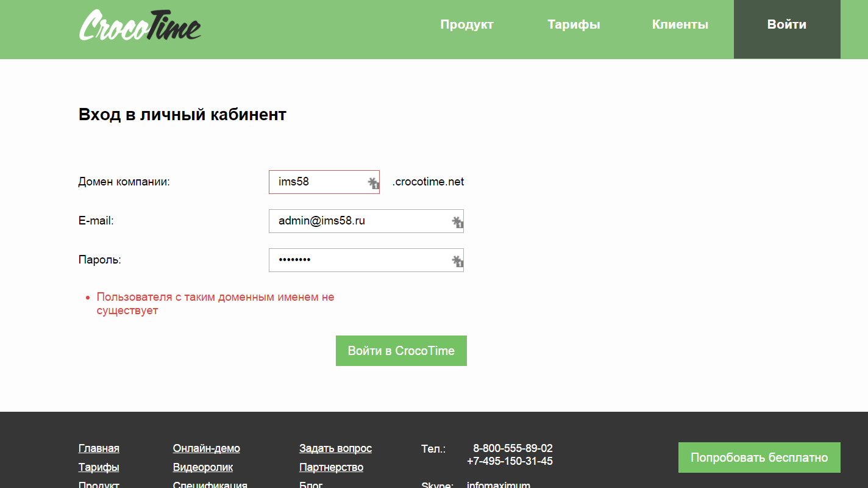Focus the company domain field containing ims58
Viewport: 868px width, 488px height.
324,182
